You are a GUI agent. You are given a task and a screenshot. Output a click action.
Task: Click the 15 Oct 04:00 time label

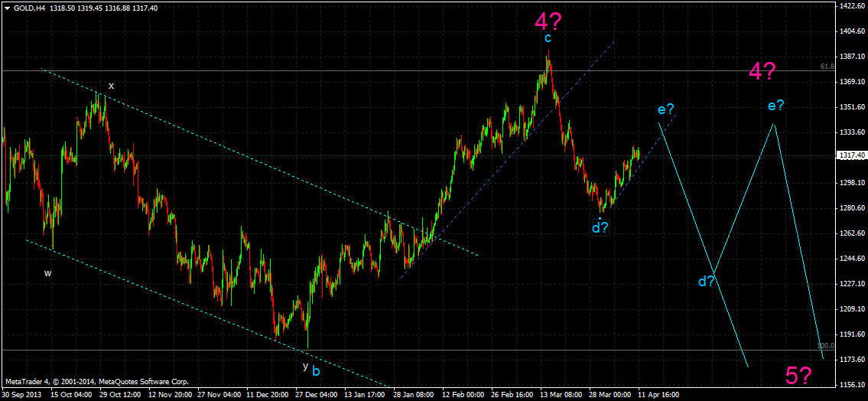(71, 395)
